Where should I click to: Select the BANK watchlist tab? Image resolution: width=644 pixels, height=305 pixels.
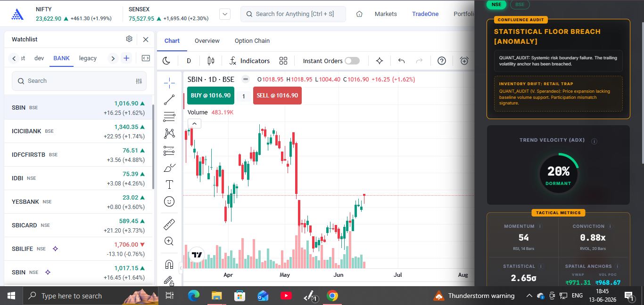pos(61,58)
